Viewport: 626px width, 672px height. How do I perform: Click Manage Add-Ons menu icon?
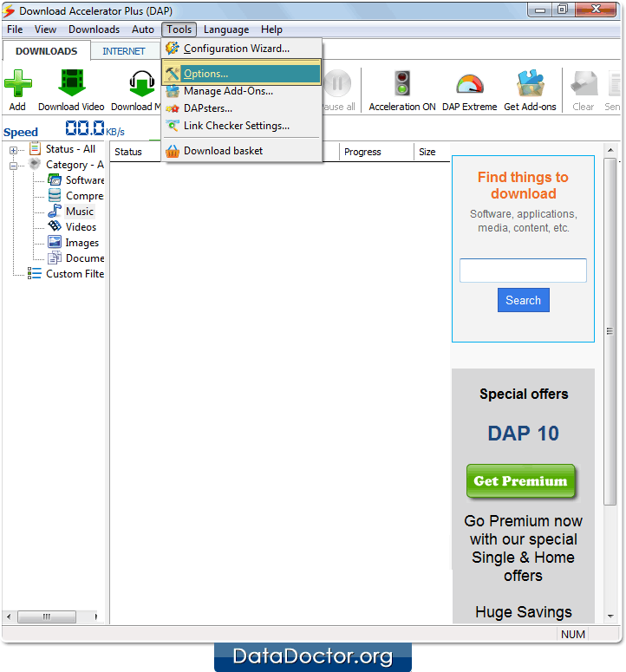pyautogui.click(x=173, y=91)
